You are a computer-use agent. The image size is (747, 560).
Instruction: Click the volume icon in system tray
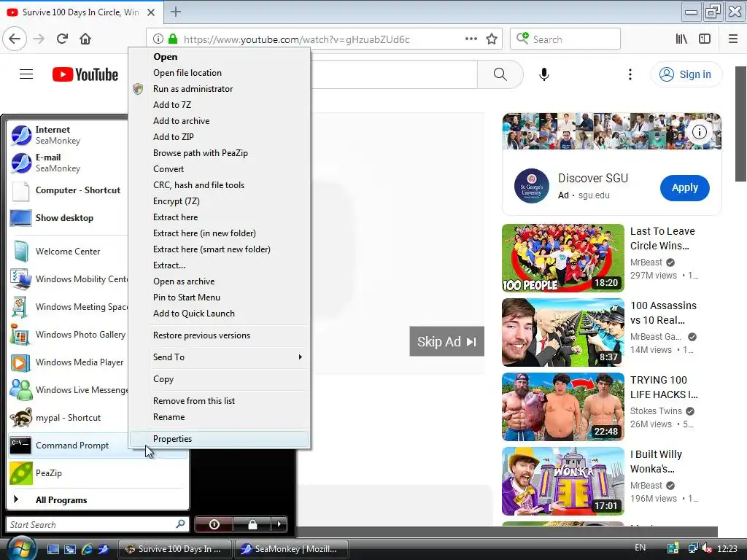707,548
